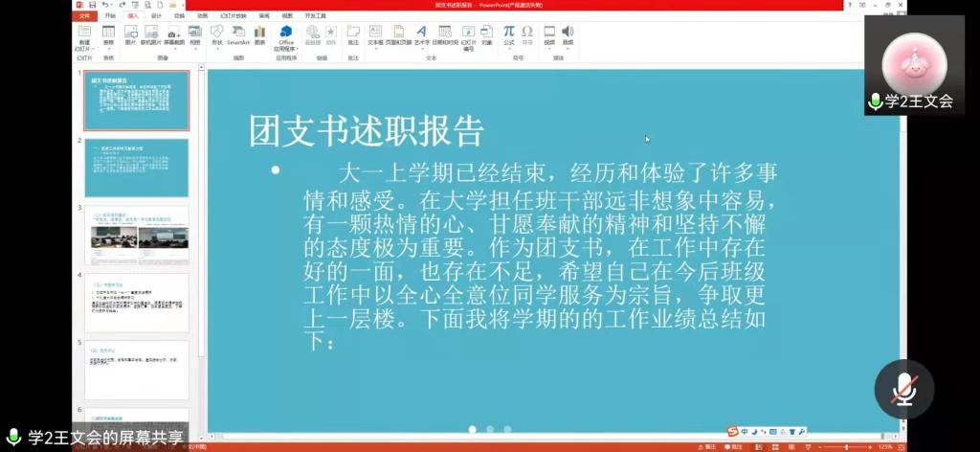Toggle the muted microphone button
The height and width of the screenshot is (452, 980).
(x=902, y=389)
